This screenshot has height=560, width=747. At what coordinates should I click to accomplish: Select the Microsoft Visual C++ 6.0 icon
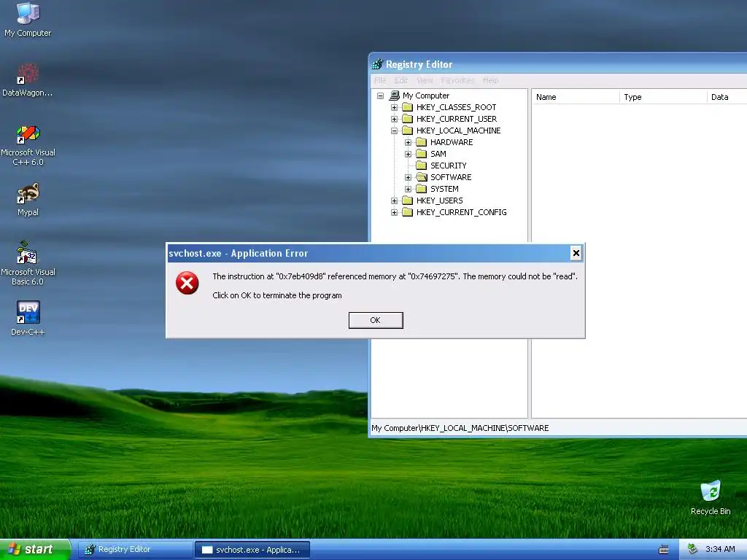point(28,133)
